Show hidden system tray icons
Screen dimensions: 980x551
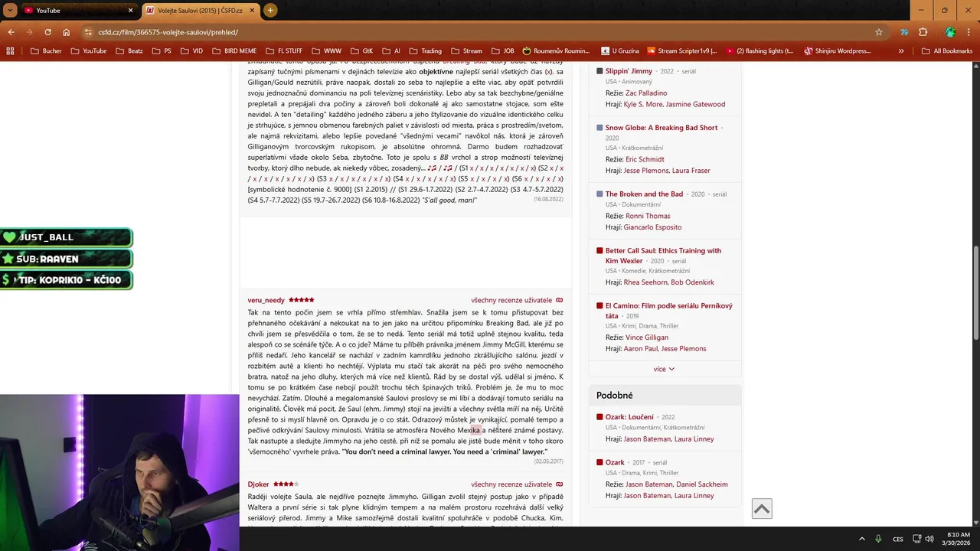[861, 539]
